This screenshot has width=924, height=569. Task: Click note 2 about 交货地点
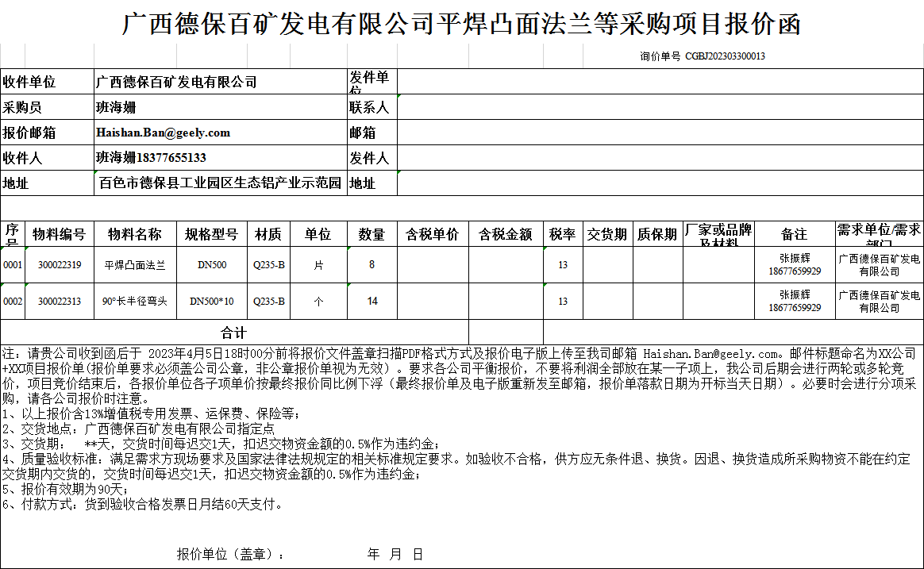pos(138,429)
